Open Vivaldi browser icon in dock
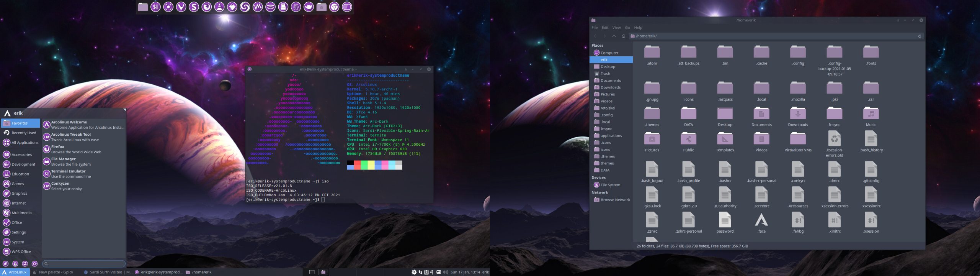The height and width of the screenshot is (276, 980). point(181,7)
